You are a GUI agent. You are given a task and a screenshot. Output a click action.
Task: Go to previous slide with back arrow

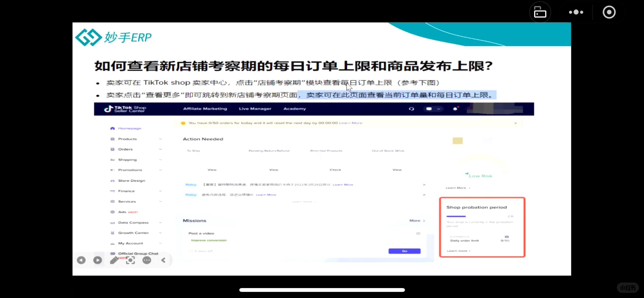click(x=81, y=260)
